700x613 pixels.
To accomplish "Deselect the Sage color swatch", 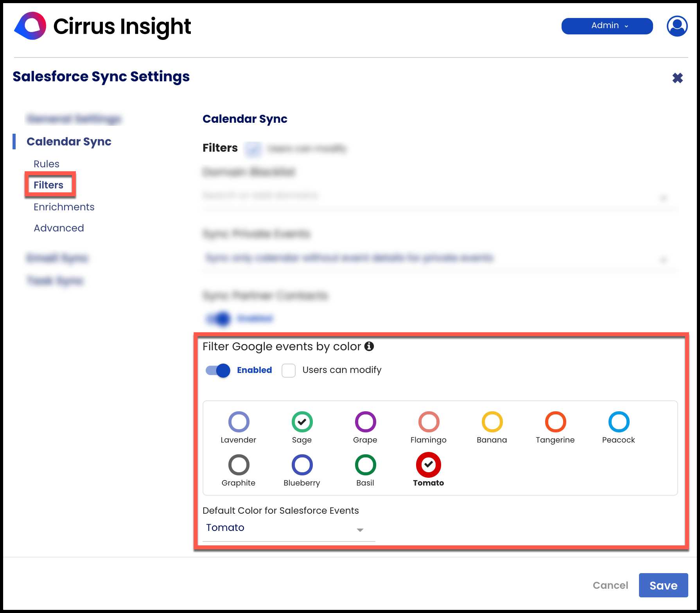I will [302, 421].
